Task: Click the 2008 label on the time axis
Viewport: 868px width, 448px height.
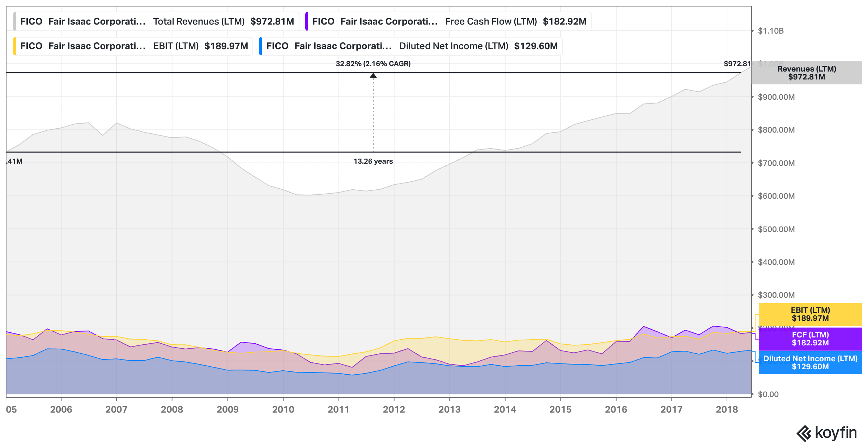Action: pos(172,409)
